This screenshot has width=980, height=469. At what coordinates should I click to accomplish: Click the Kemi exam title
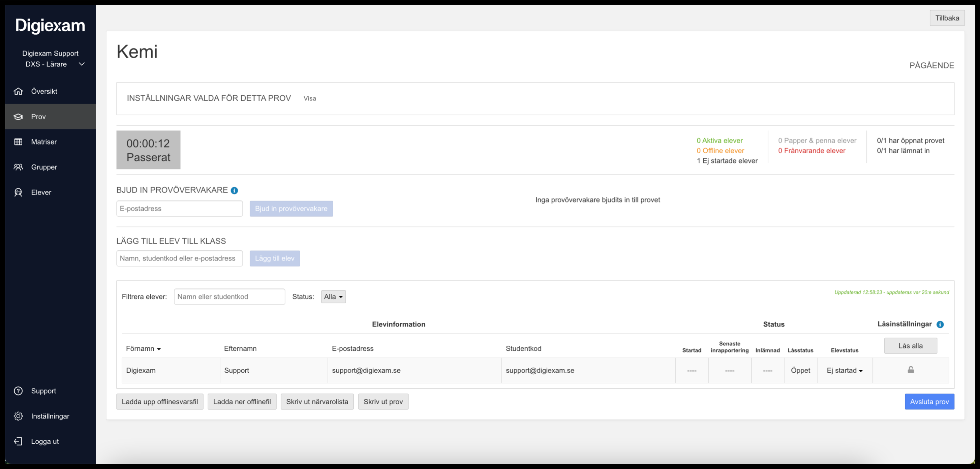137,51
